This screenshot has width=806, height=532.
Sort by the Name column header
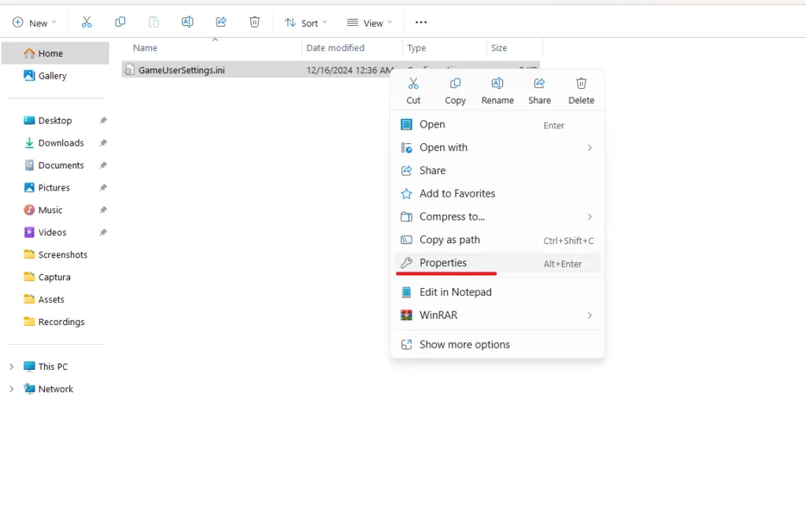coord(212,48)
